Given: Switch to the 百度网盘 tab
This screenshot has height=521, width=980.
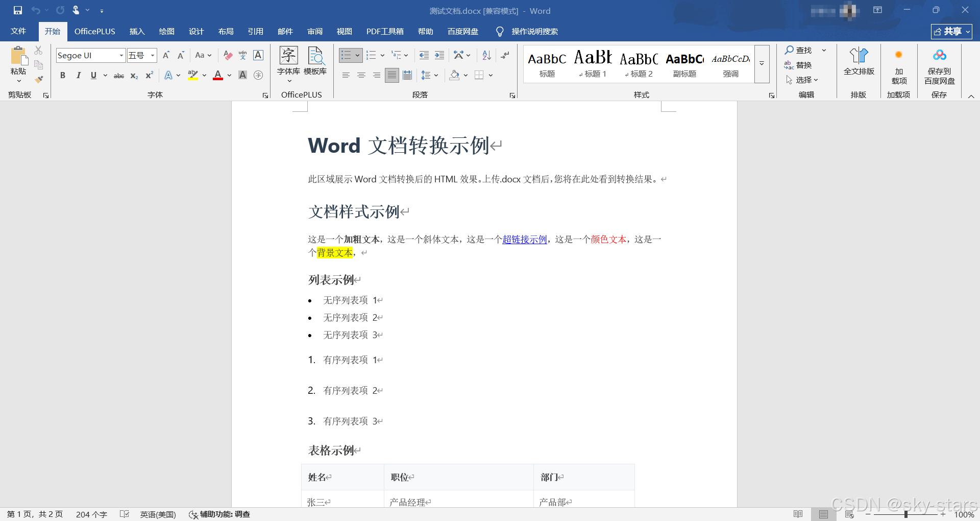Looking at the screenshot, I should 463,31.
